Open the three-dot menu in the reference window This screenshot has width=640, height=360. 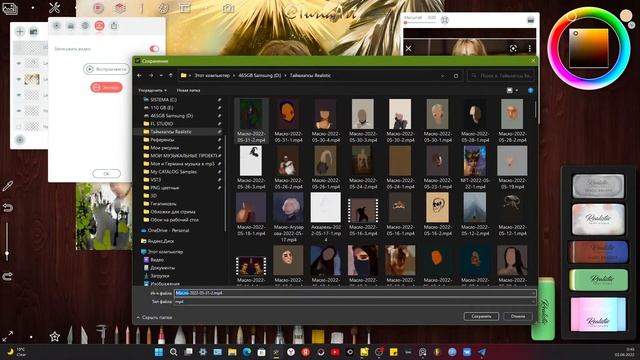[x=529, y=49]
